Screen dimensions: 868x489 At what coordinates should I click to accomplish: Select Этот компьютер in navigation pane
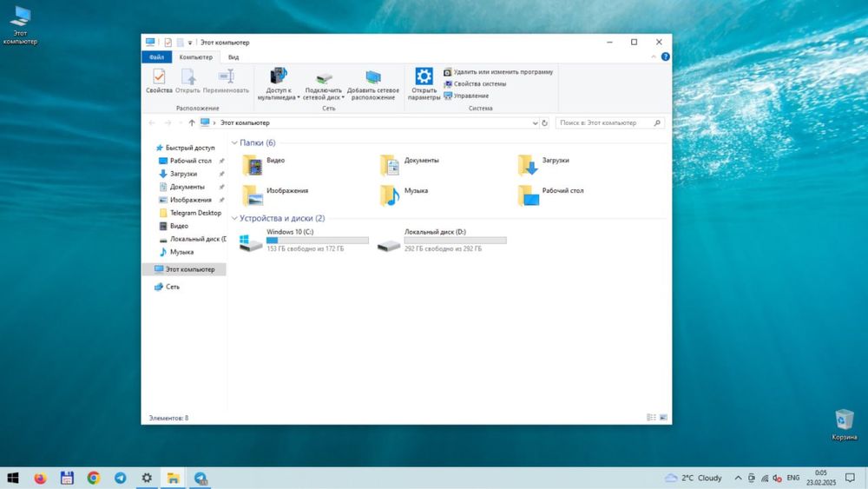point(184,269)
